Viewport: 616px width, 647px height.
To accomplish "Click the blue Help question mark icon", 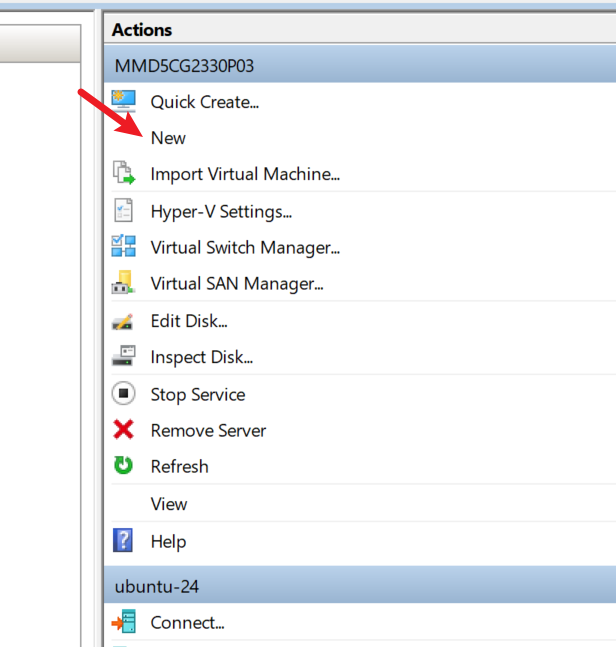I will pyautogui.click(x=123, y=541).
